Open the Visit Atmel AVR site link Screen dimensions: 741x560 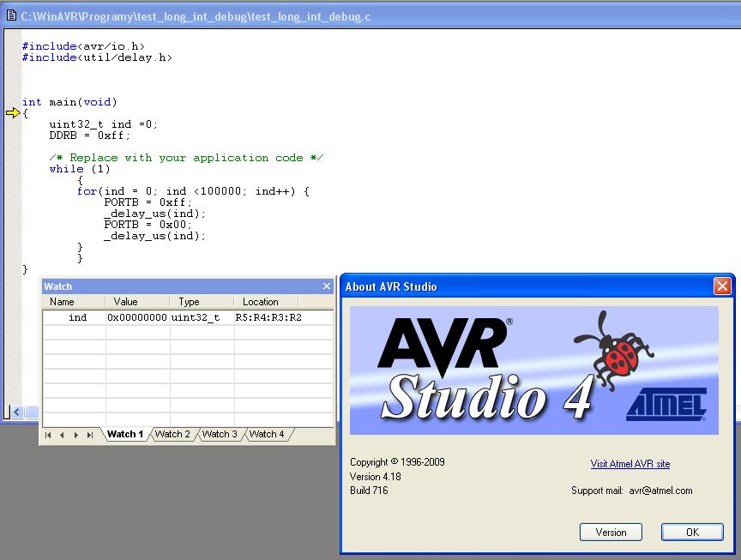[x=630, y=464]
